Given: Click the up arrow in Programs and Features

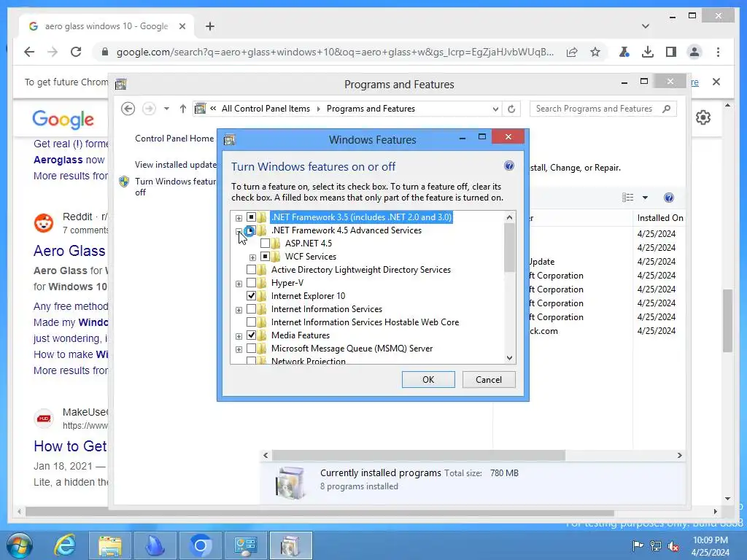Looking at the screenshot, I should point(183,109).
